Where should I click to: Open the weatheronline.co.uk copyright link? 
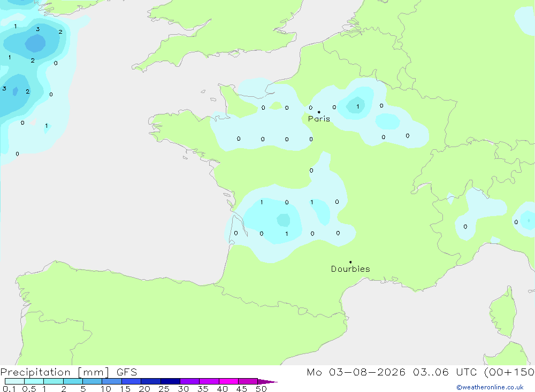click(x=490, y=387)
